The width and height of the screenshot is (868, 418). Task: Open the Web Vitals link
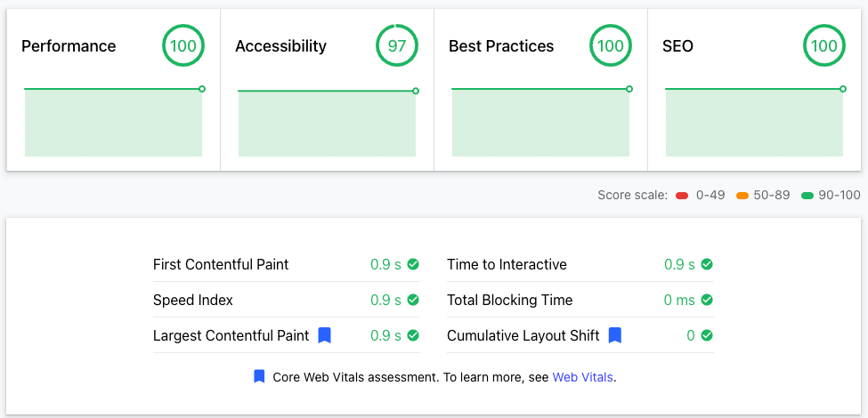click(582, 377)
